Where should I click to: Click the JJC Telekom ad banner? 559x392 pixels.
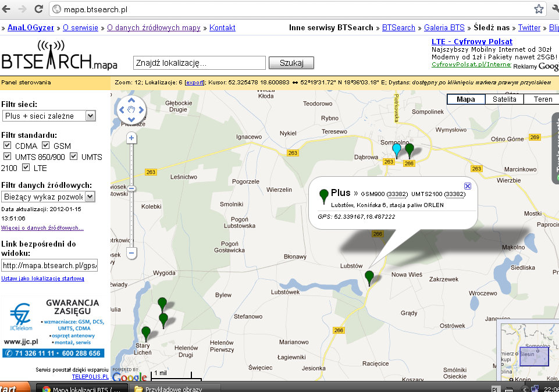pyautogui.click(x=54, y=328)
